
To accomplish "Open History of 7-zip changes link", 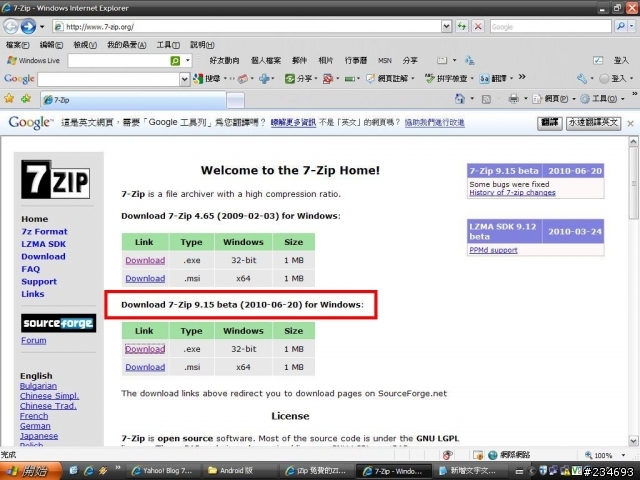I will pyautogui.click(x=512, y=193).
